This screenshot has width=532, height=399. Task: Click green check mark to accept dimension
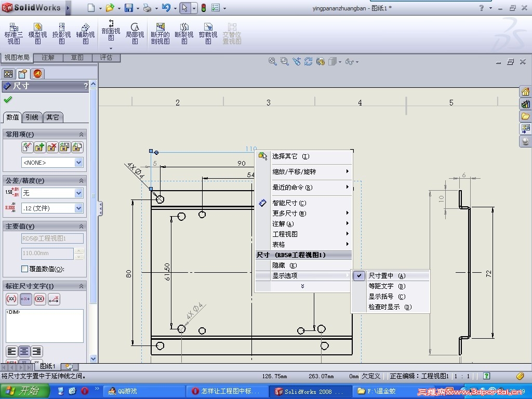(x=8, y=99)
